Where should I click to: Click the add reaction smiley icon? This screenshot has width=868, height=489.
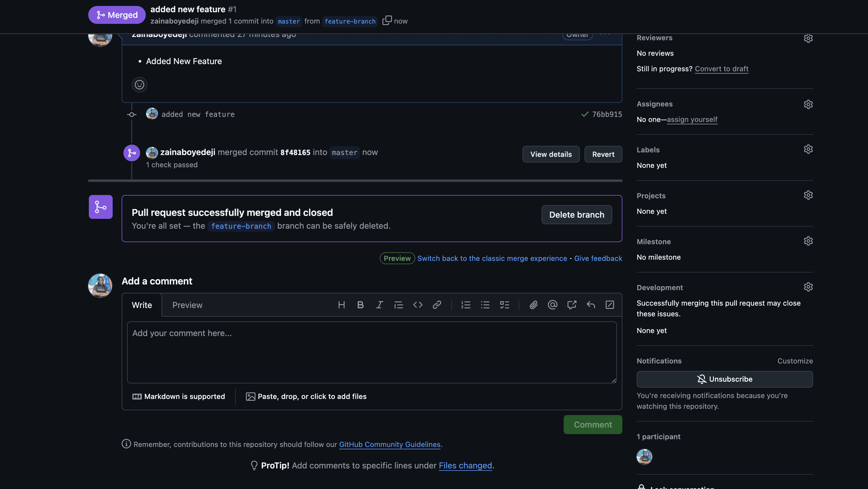[139, 85]
